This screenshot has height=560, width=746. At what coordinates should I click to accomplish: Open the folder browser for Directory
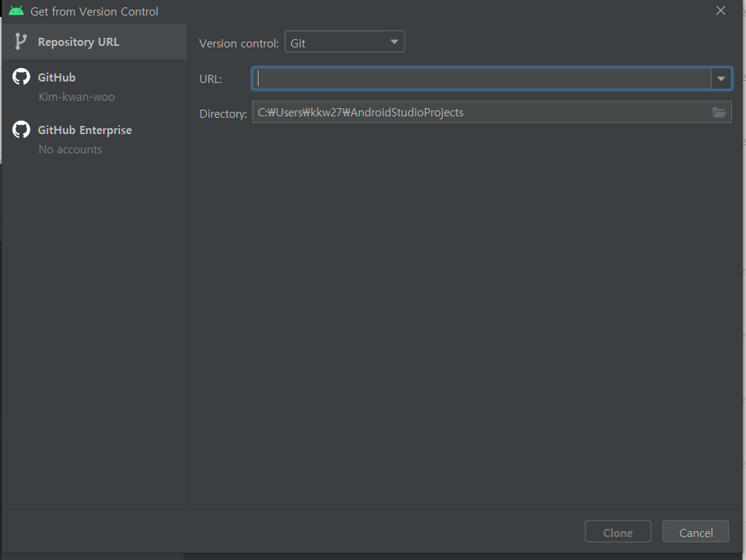click(x=719, y=113)
